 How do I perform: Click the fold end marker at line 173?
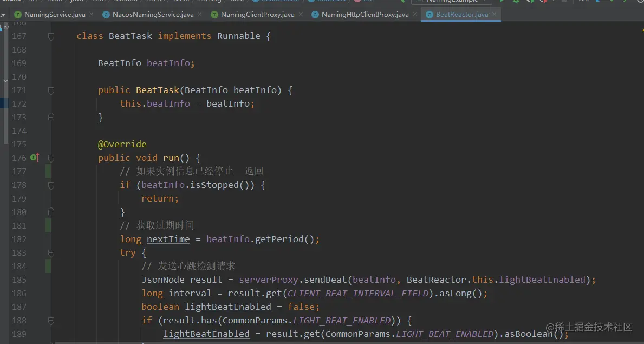51,118
